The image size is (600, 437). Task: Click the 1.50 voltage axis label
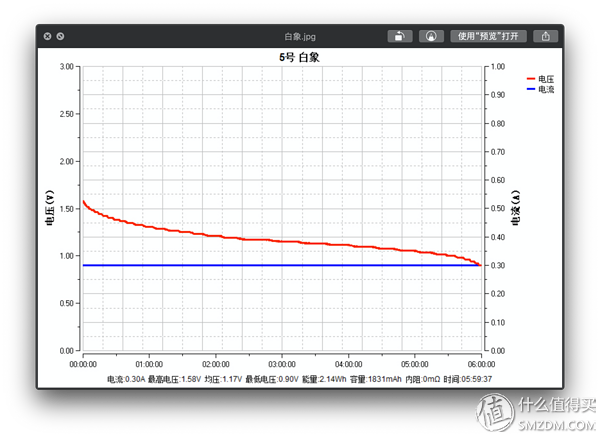pos(67,209)
